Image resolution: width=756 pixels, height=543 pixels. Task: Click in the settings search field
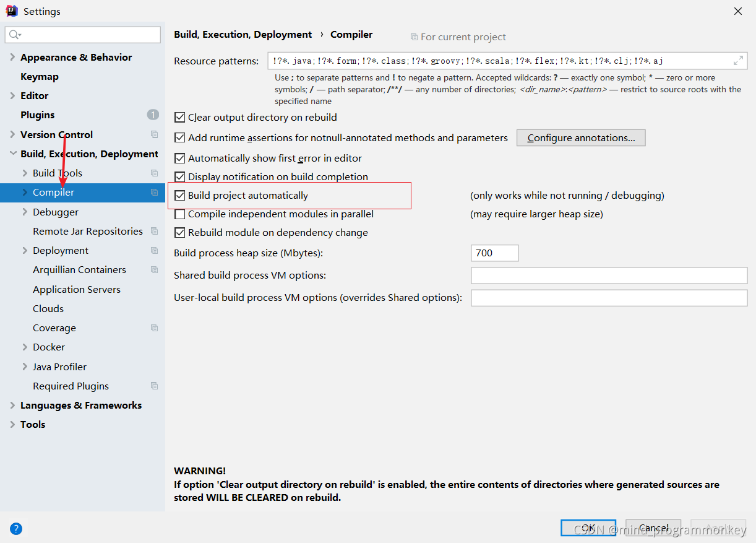[x=83, y=35]
